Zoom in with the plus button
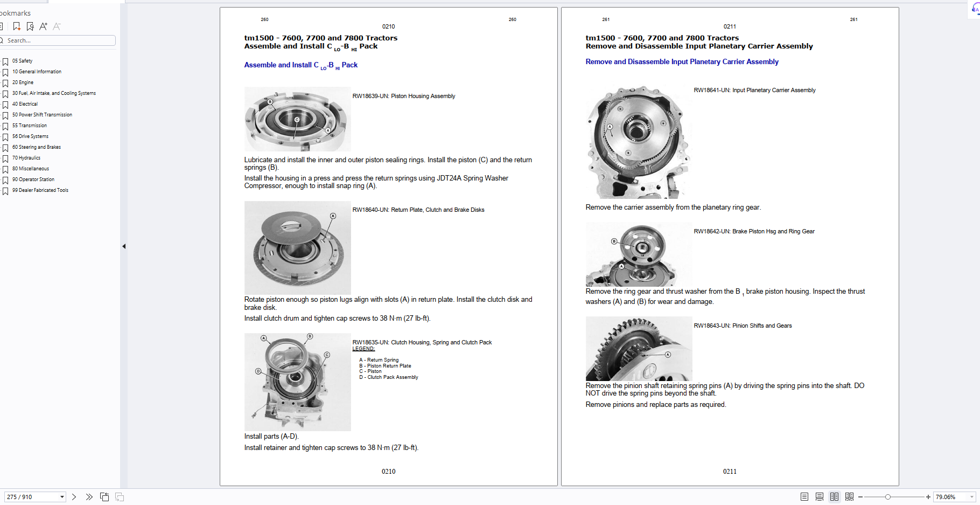The image size is (980, 505). (x=928, y=497)
